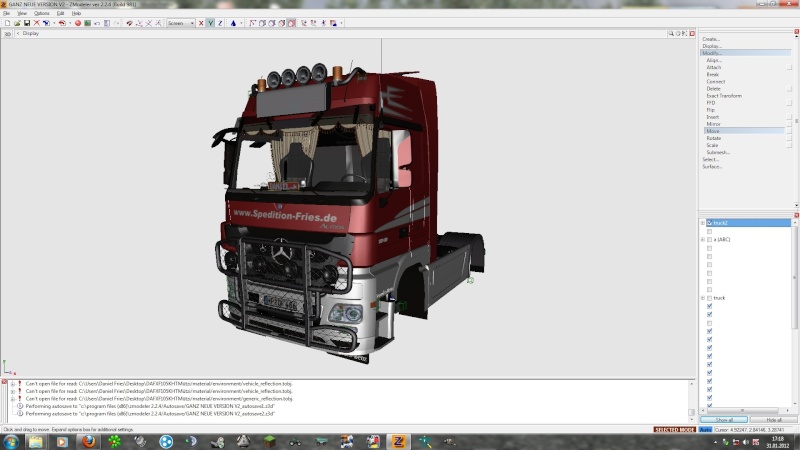This screenshot has width=800, height=450.
Task: Click the blue triangle toolbar icon
Action: [x=233, y=23]
